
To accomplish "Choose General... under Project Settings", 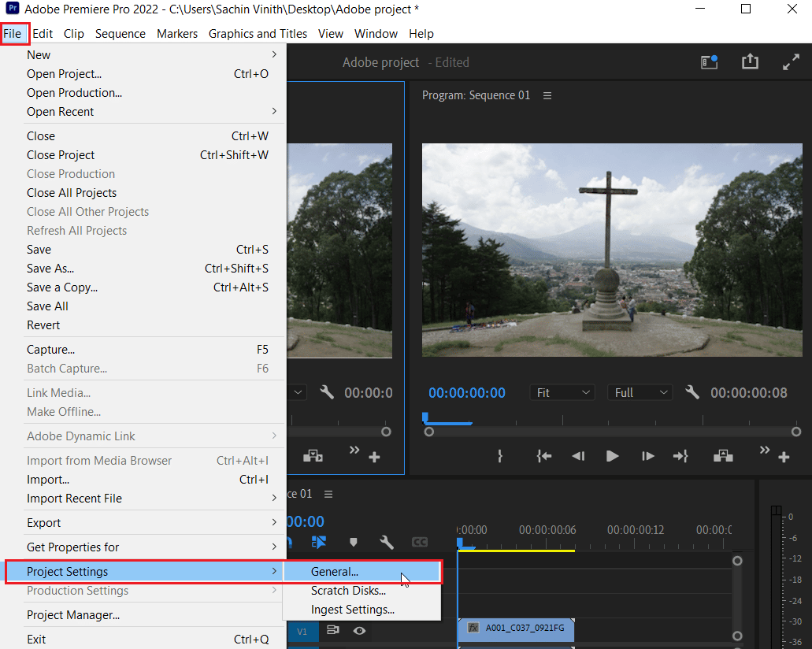I will [x=362, y=572].
